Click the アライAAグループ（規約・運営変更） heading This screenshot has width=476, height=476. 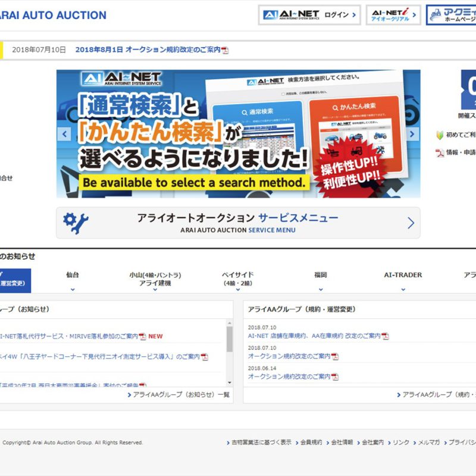(302, 309)
